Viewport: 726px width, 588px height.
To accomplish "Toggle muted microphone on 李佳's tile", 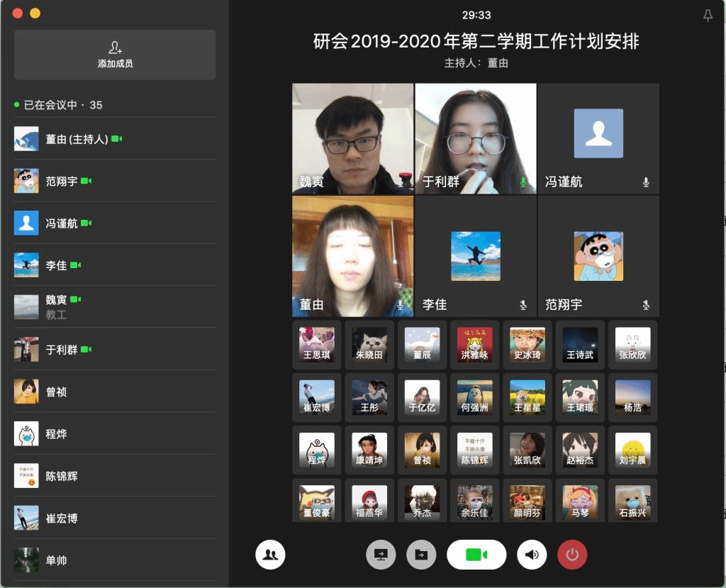I will point(523,305).
